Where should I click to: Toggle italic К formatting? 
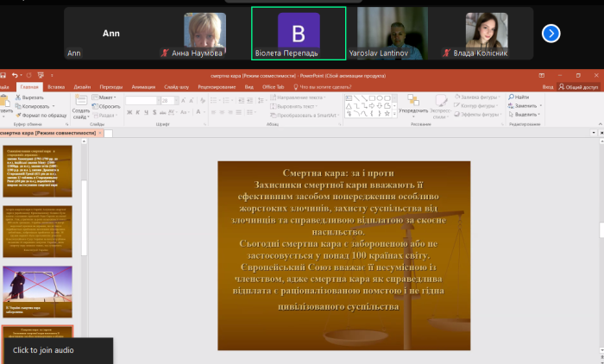(137, 113)
